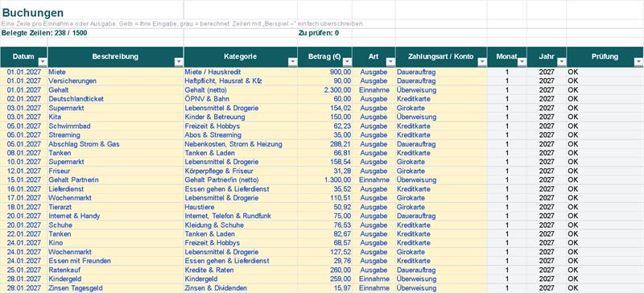Open the Kategorie column filter dropdown

292,62
